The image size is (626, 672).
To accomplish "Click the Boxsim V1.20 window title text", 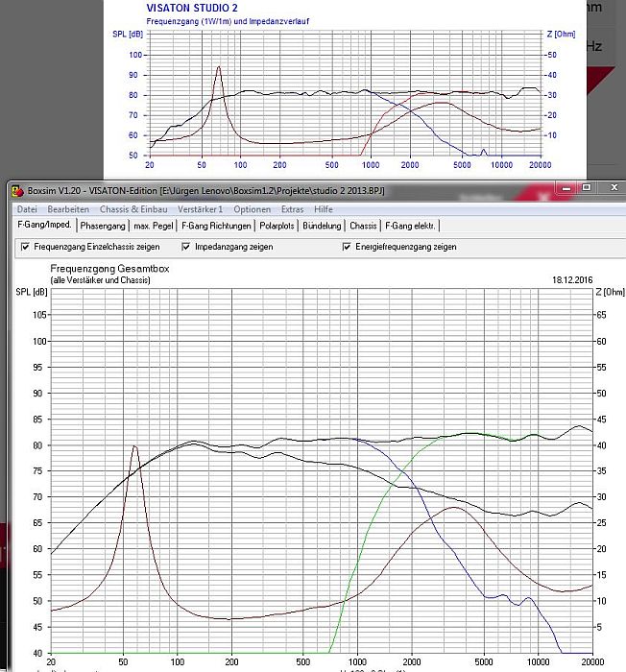I will [x=205, y=191].
